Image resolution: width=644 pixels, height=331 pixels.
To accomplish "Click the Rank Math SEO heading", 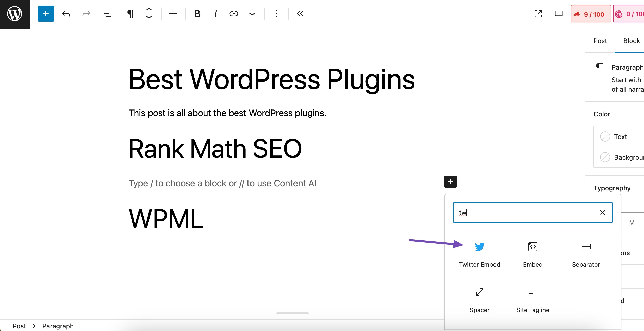I will (215, 149).
